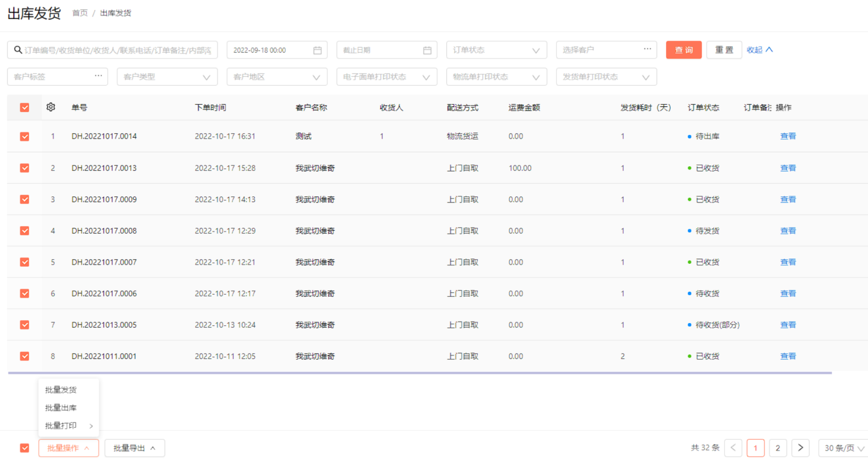Click 待收货(部分) status cell

click(718, 325)
